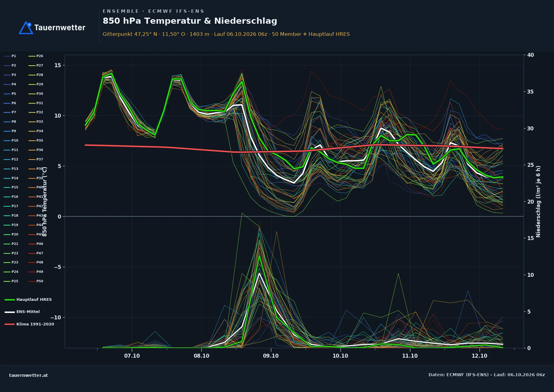Screen dimensions: 554x392
Task: Click the 07.10 date axis label
Action: (x=132, y=356)
